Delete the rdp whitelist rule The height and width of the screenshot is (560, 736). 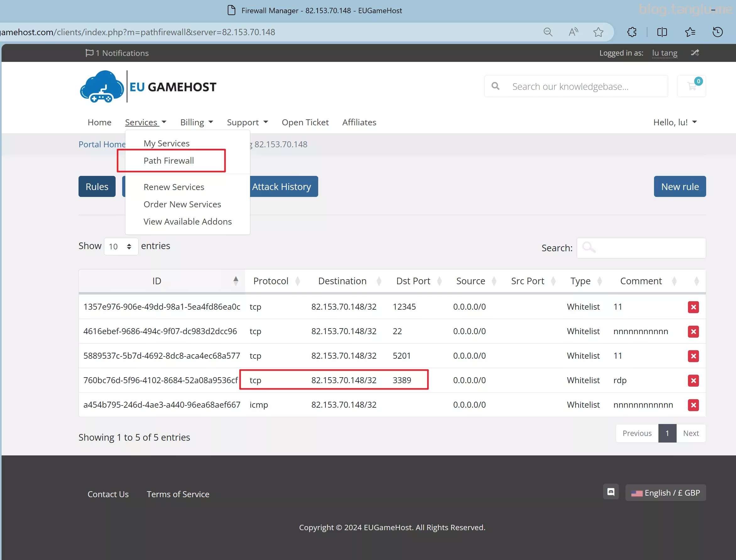coord(693,380)
